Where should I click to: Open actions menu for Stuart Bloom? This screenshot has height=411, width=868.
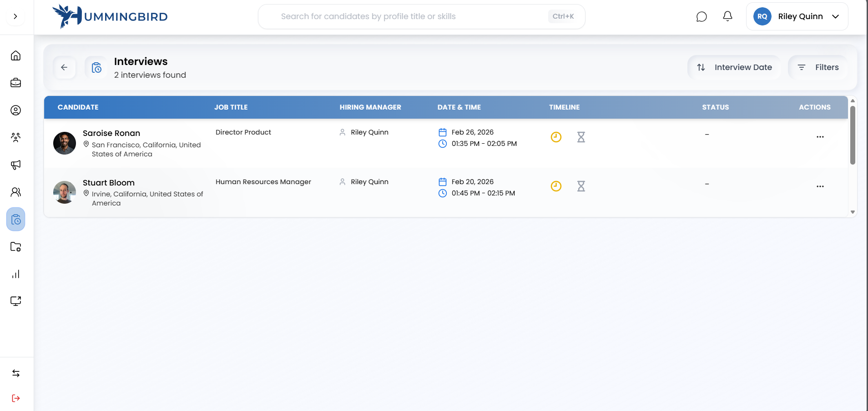[x=820, y=186]
